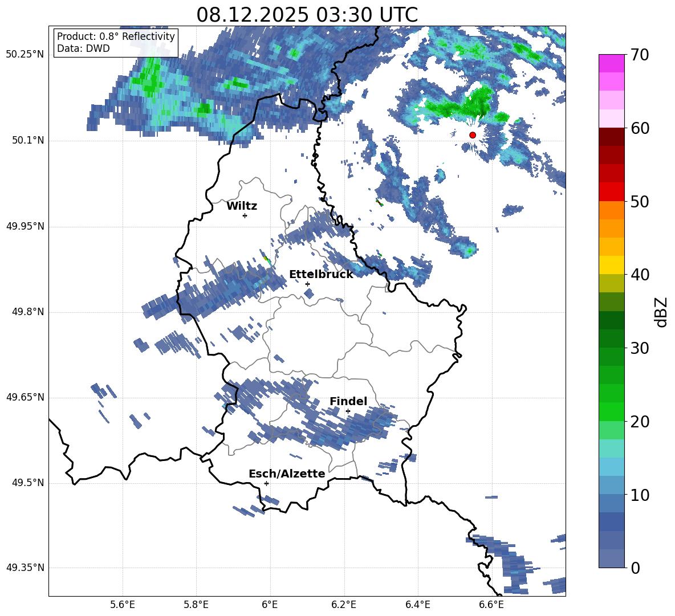
Task: Click the 20 colorbar tick value
Action: [x=640, y=422]
